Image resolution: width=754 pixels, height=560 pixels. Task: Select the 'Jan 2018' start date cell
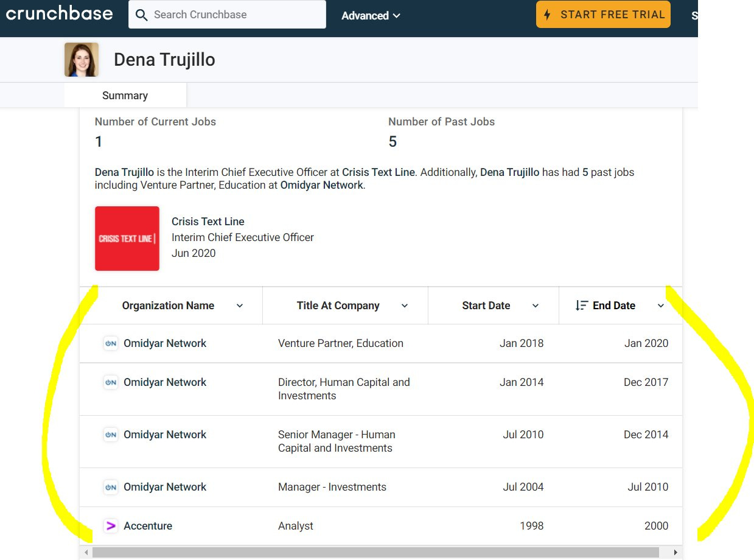[522, 343]
